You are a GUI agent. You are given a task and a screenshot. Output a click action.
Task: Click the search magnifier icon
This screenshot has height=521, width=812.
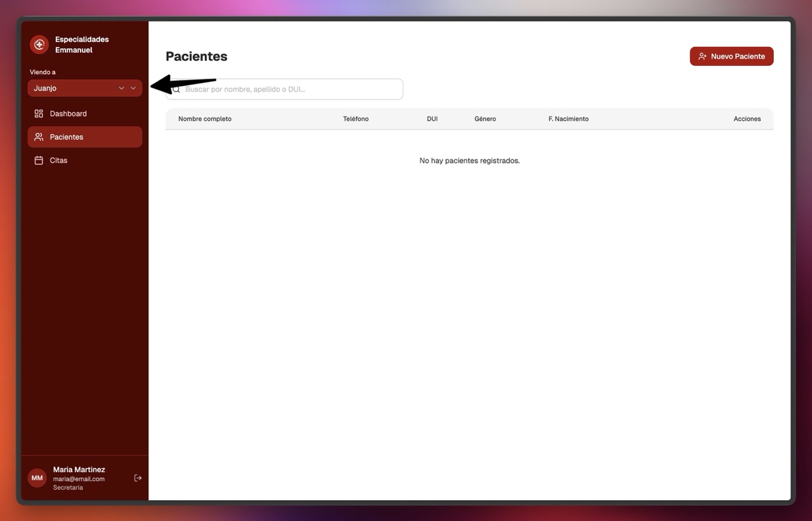point(176,89)
